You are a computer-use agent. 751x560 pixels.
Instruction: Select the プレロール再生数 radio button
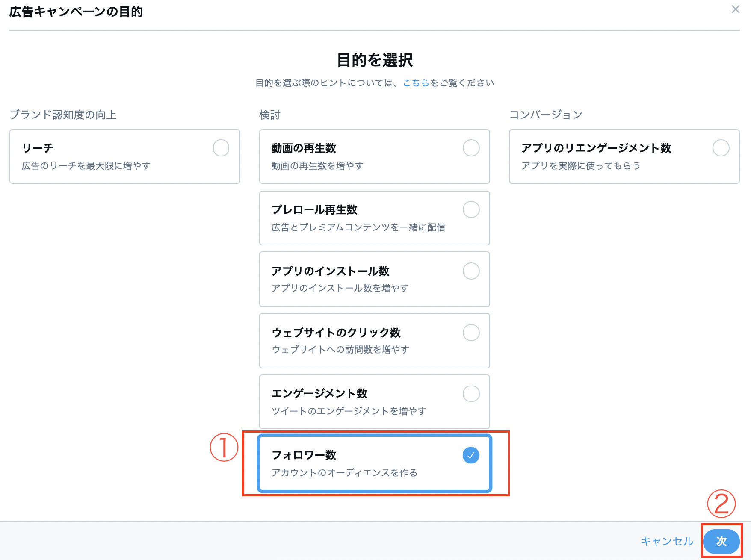tap(471, 209)
